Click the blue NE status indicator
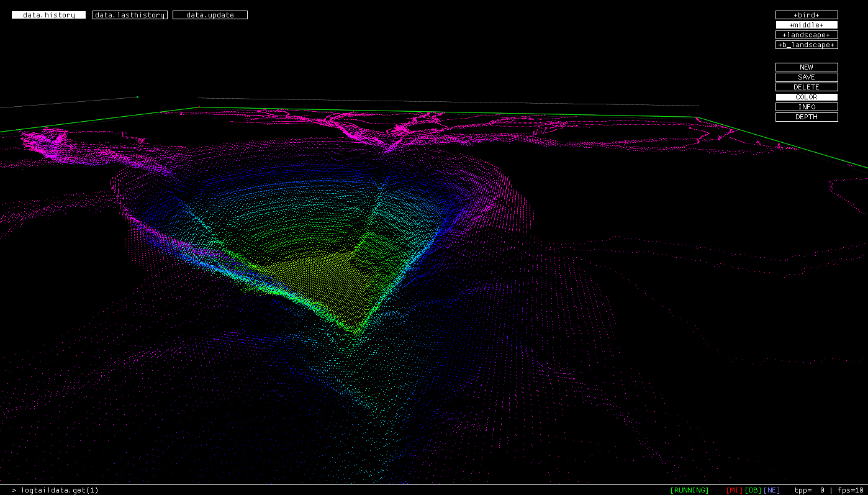 click(x=772, y=490)
